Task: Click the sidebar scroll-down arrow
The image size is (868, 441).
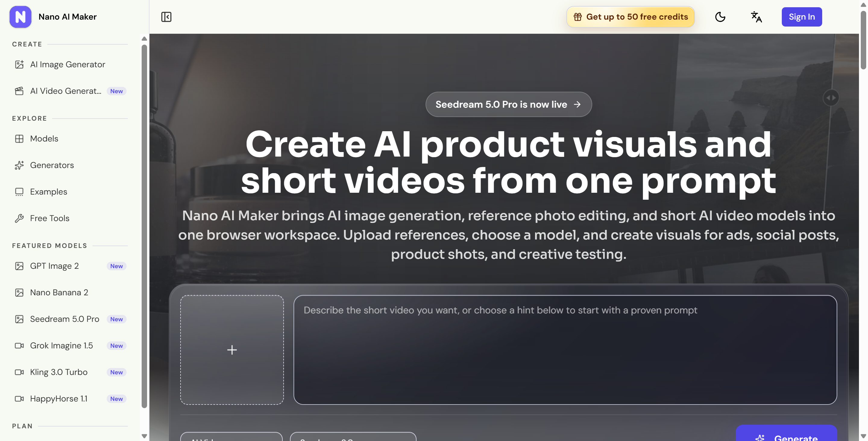Action: 144,436
